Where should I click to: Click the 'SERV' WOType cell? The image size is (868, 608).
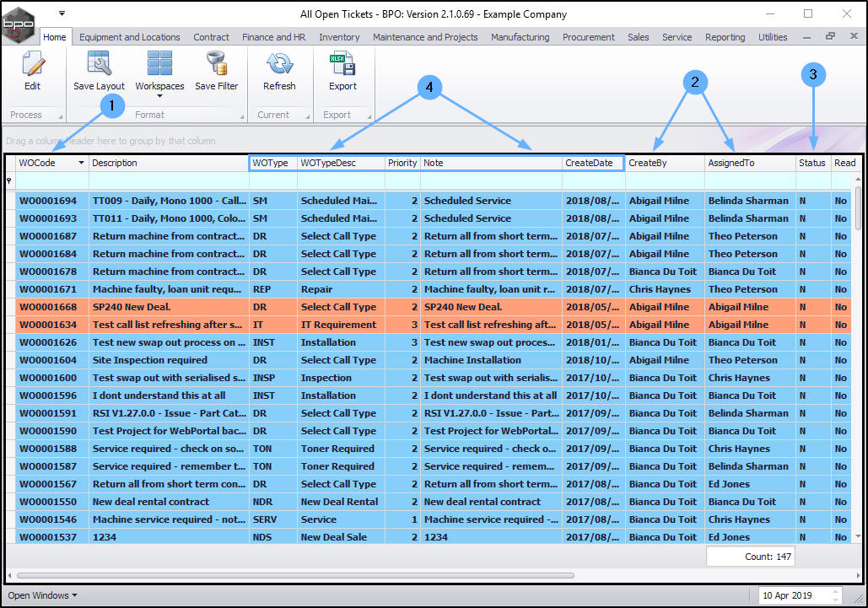click(273, 519)
